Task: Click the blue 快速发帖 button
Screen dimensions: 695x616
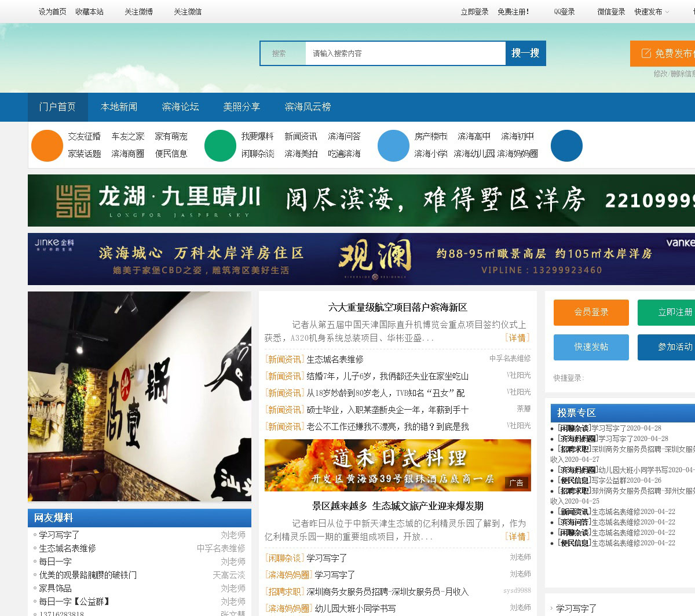Action: point(591,347)
